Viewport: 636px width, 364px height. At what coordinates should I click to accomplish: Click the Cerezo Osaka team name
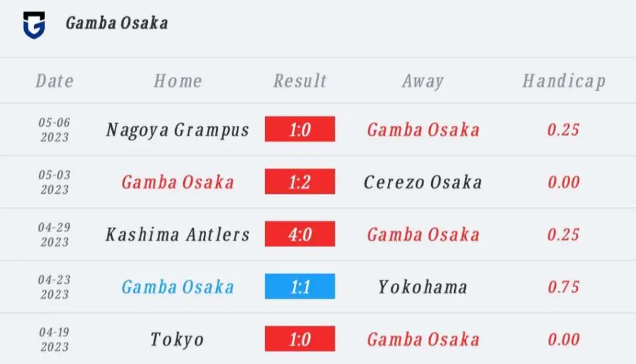click(x=423, y=182)
